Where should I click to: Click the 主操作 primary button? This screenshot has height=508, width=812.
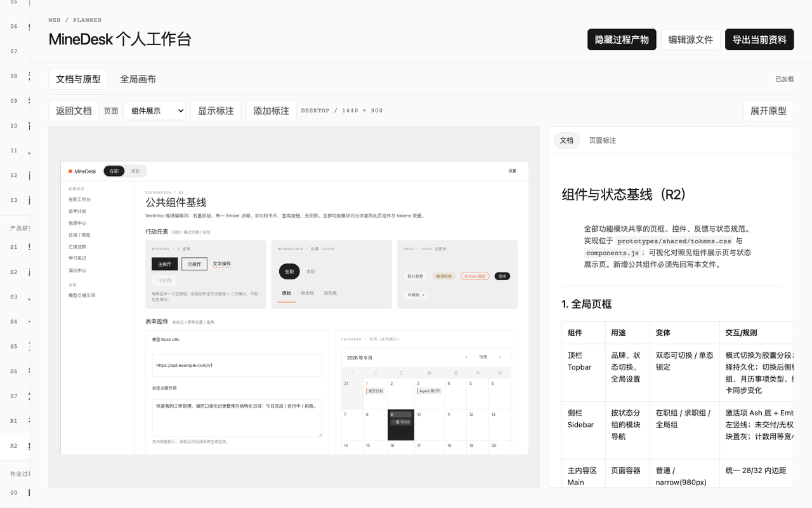point(165,264)
